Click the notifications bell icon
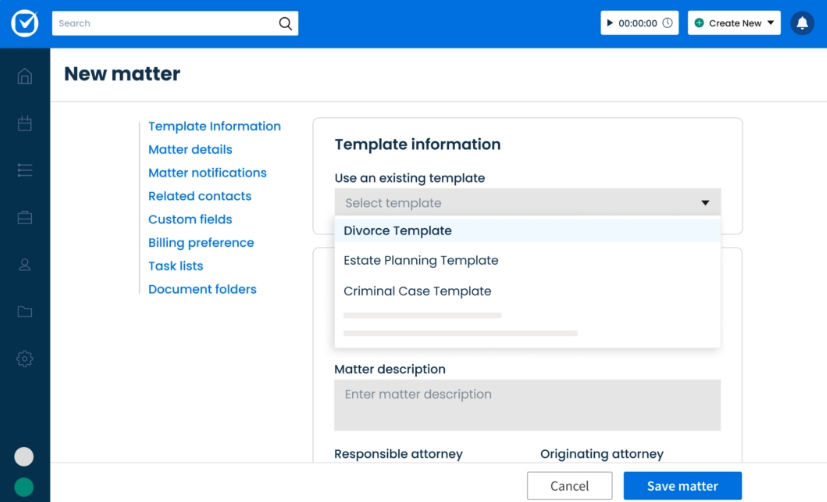This screenshot has height=502, width=827. (x=802, y=23)
